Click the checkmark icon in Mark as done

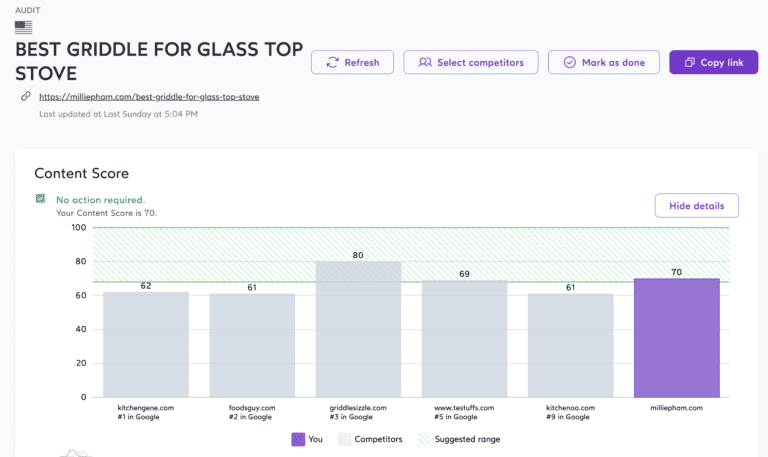point(569,62)
